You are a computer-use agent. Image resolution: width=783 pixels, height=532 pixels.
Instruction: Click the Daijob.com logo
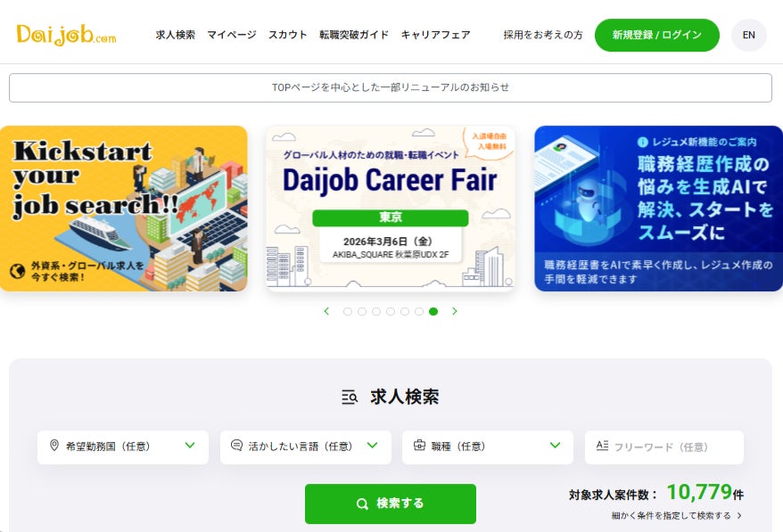pos(66,35)
